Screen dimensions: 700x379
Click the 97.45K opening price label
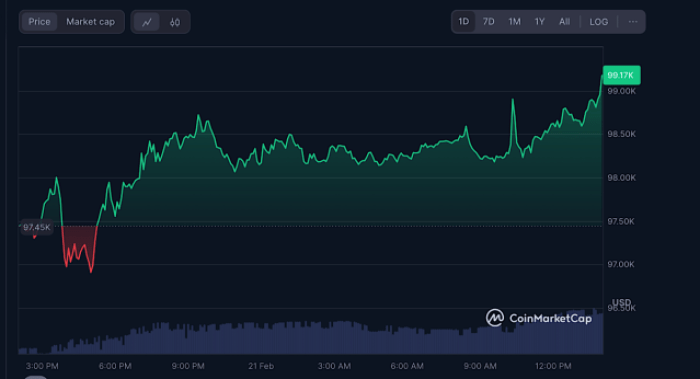pos(37,227)
